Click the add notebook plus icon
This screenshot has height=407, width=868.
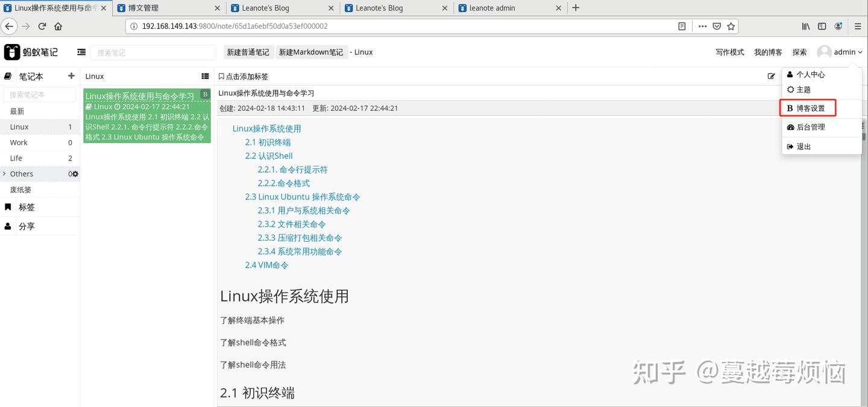point(71,76)
